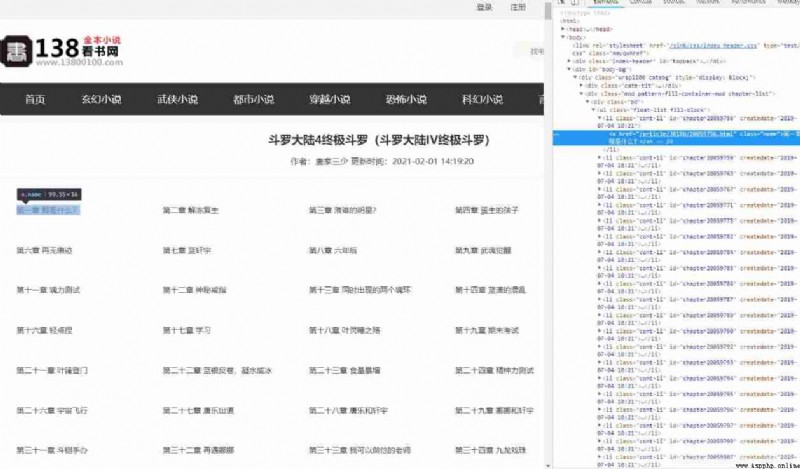800x469 pixels.
Task: Open the 第三章 chapter link
Action: [342, 210]
